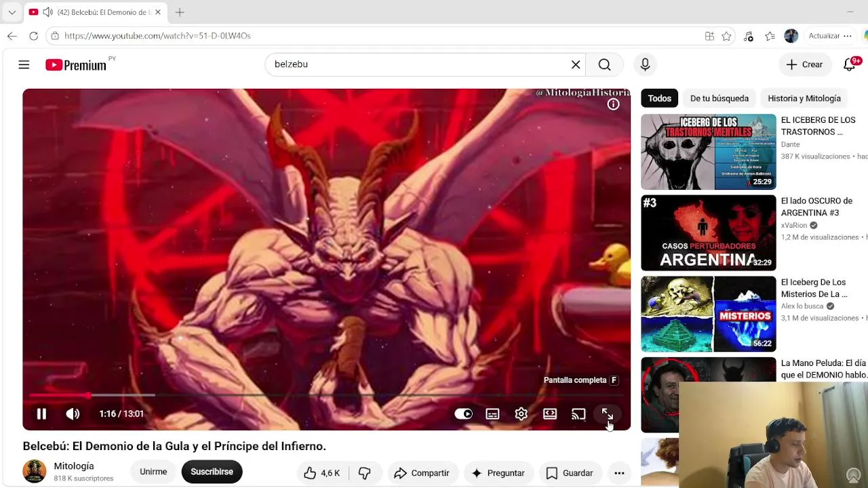Open more actions below the video
Viewport: 868px width, 488px height.
[619, 473]
